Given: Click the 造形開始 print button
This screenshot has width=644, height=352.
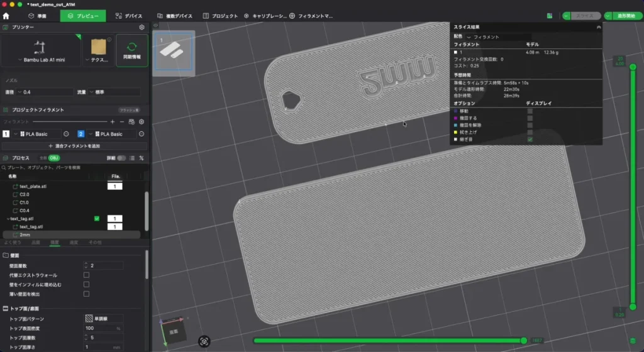Looking at the screenshot, I should pyautogui.click(x=627, y=16).
